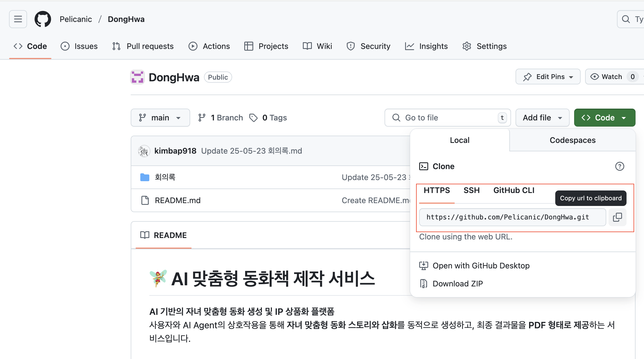View the 1 Branch list
This screenshot has height=359, width=644.
tap(220, 118)
